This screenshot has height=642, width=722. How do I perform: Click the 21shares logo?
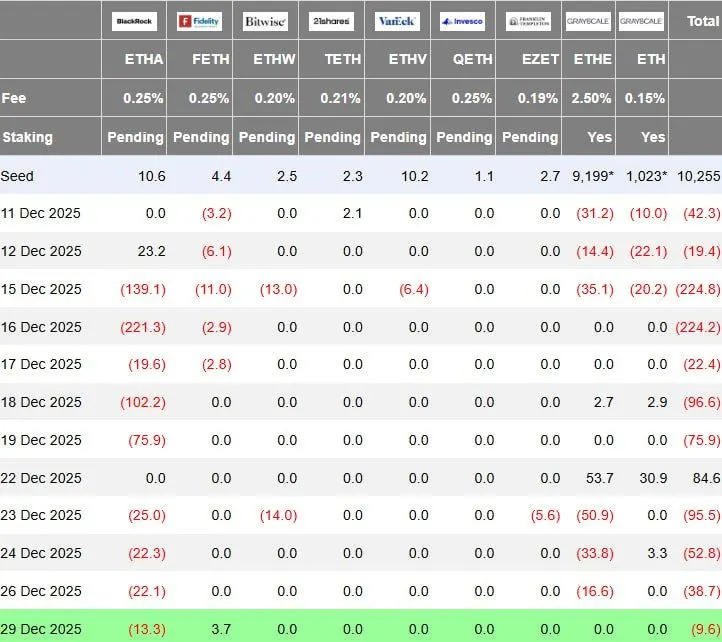click(x=331, y=20)
